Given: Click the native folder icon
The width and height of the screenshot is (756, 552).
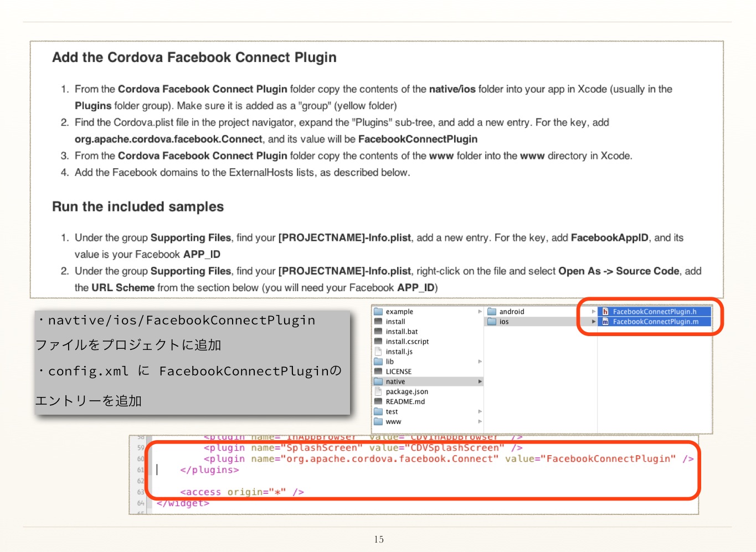Looking at the screenshot, I should coord(378,381).
